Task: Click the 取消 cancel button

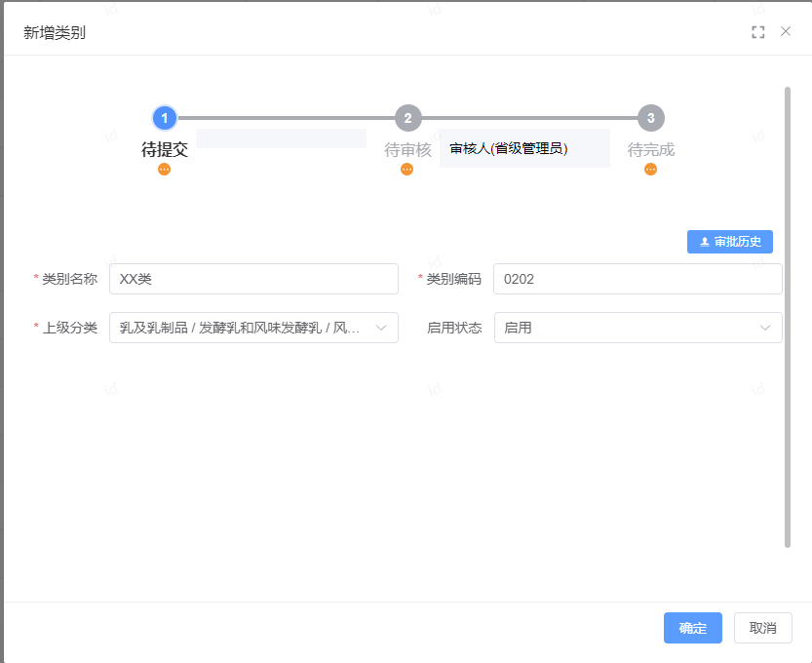Action: tap(763, 628)
